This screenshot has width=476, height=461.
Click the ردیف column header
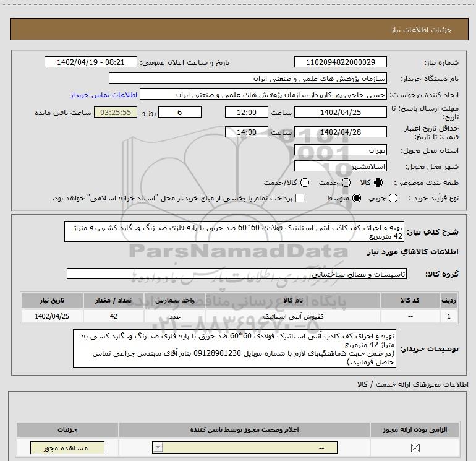point(449,300)
